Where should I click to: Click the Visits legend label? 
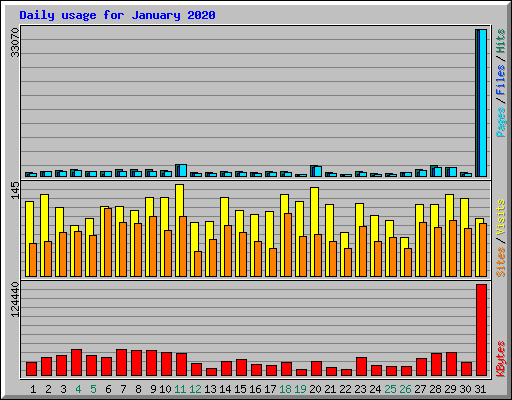pyautogui.click(x=500, y=218)
